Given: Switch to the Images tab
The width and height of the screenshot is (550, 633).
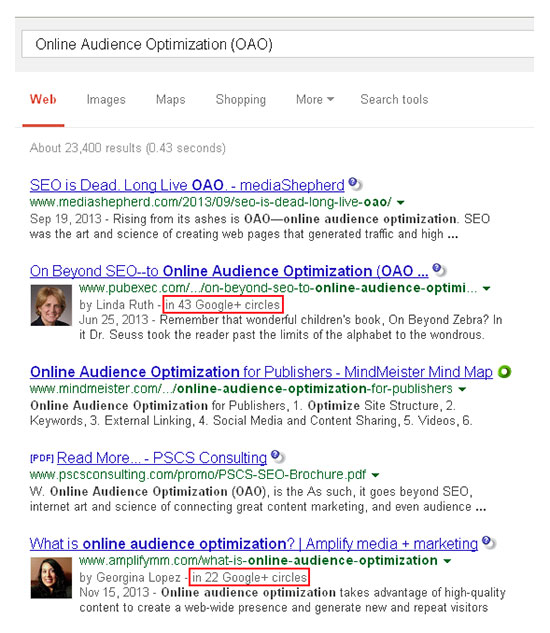Looking at the screenshot, I should pyautogui.click(x=106, y=100).
